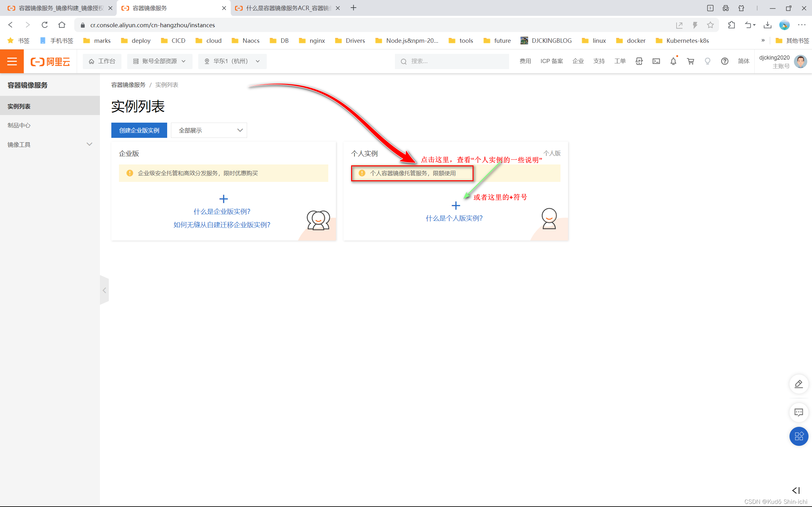Open the shopping cart icon
812x507 pixels.
(x=690, y=61)
